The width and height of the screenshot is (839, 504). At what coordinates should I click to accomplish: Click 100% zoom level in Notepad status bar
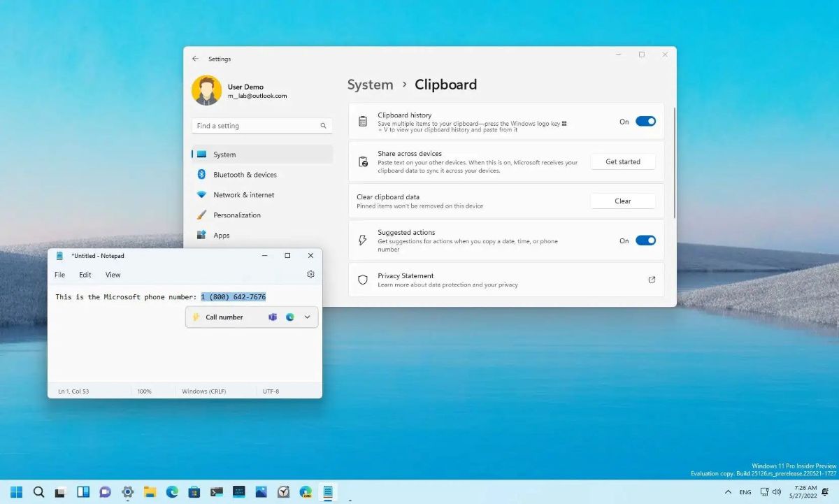[x=144, y=391]
